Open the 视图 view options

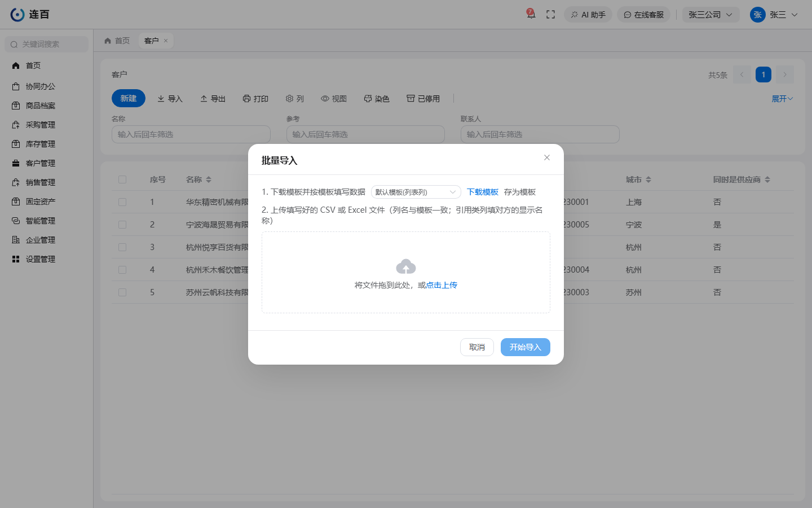point(334,99)
